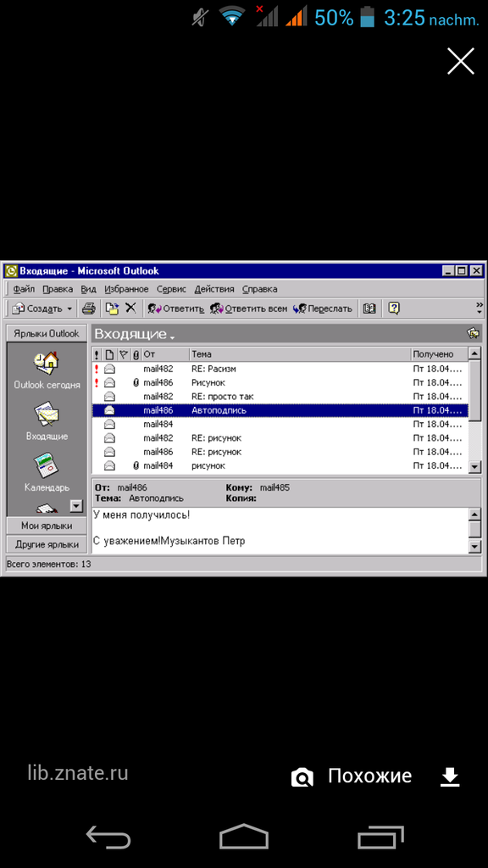Click Ответить всем reply all button

(x=249, y=309)
